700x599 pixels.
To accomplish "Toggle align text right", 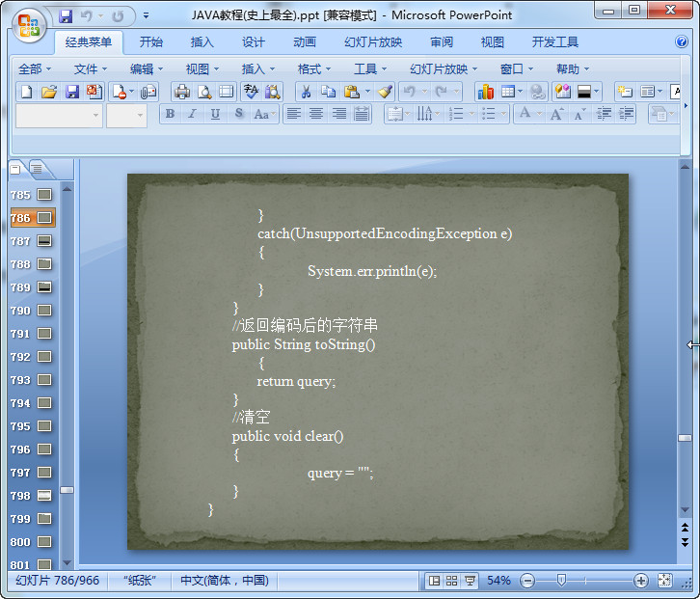I will click(339, 114).
